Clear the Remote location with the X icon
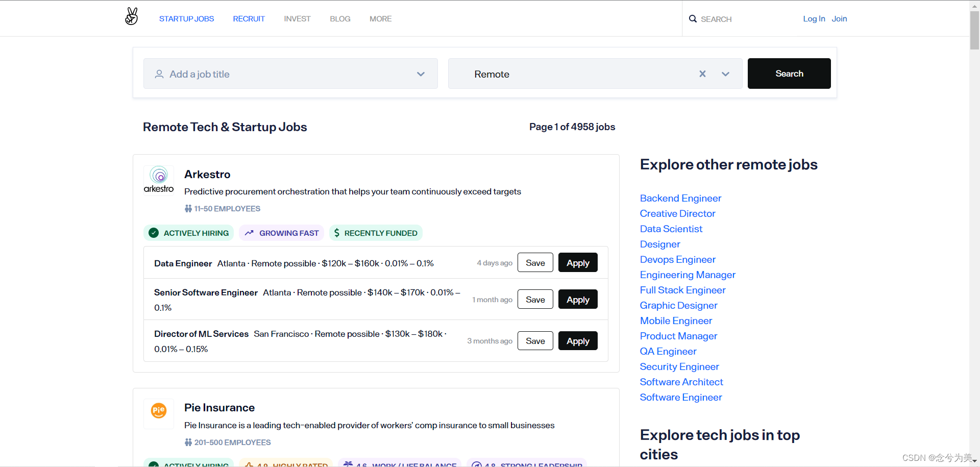Viewport: 980px width, 467px height. (x=702, y=74)
